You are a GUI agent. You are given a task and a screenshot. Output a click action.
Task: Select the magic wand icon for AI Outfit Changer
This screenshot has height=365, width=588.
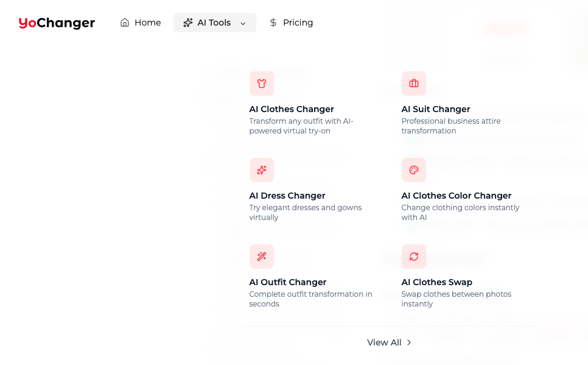pos(261,257)
